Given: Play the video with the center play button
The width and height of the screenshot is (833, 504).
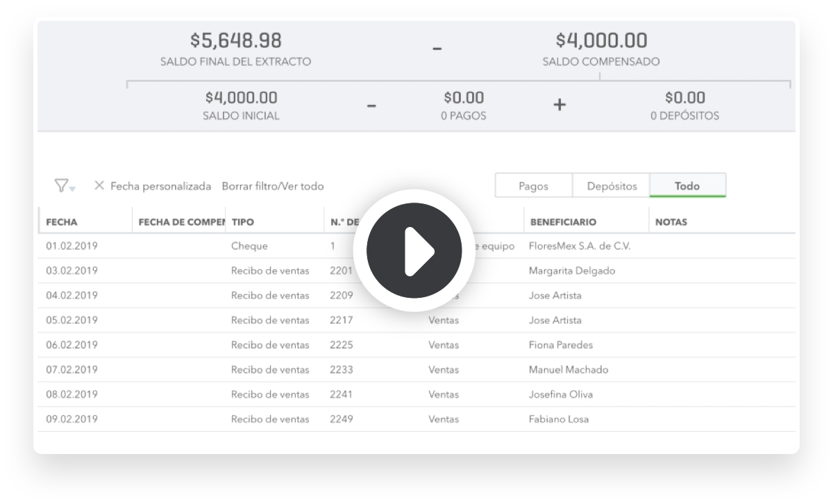Looking at the screenshot, I should coord(414,251).
